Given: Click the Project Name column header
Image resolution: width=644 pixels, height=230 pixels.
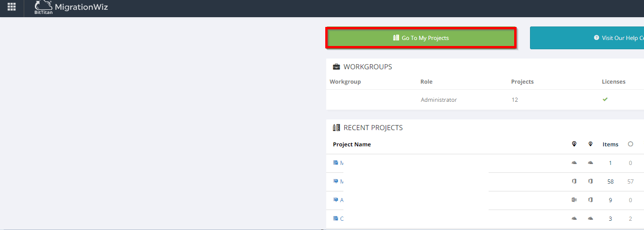Looking at the screenshot, I should (352, 145).
